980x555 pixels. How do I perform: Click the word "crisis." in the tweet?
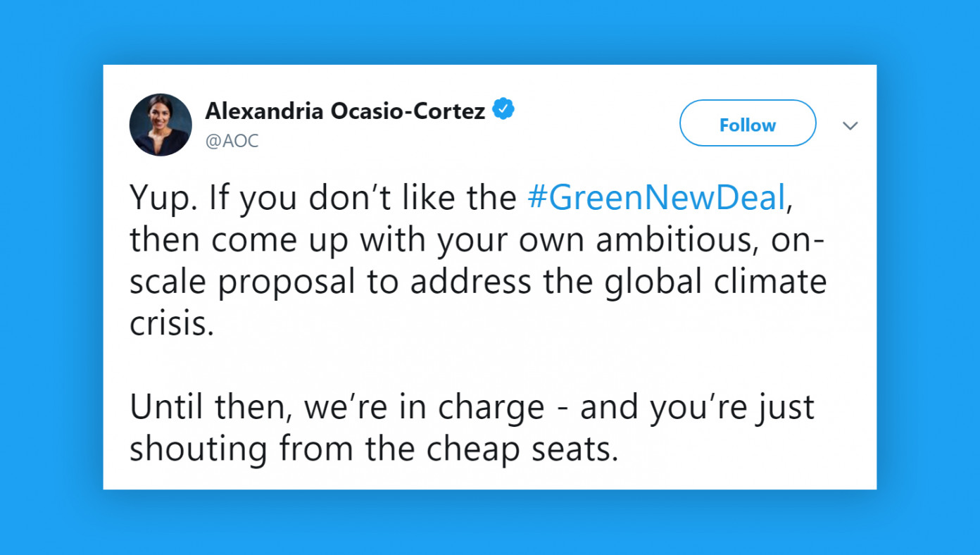[171, 323]
